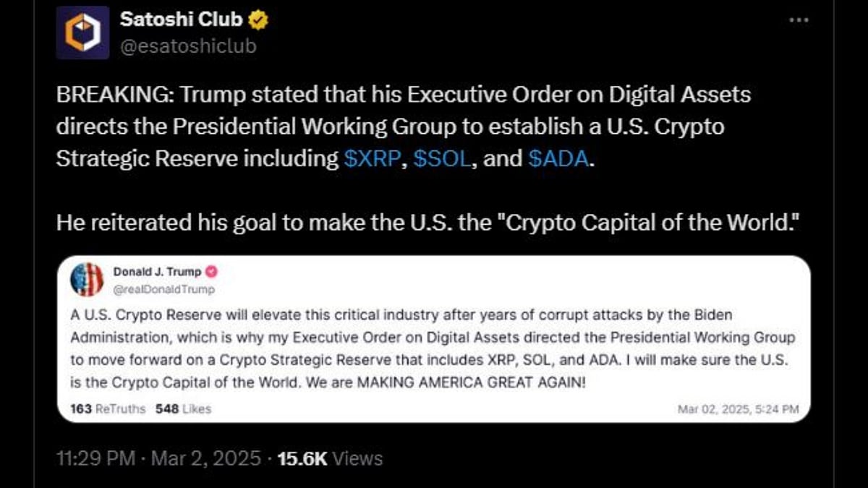
Task: Open the $SOL cashtag page
Action: pyautogui.click(x=443, y=157)
